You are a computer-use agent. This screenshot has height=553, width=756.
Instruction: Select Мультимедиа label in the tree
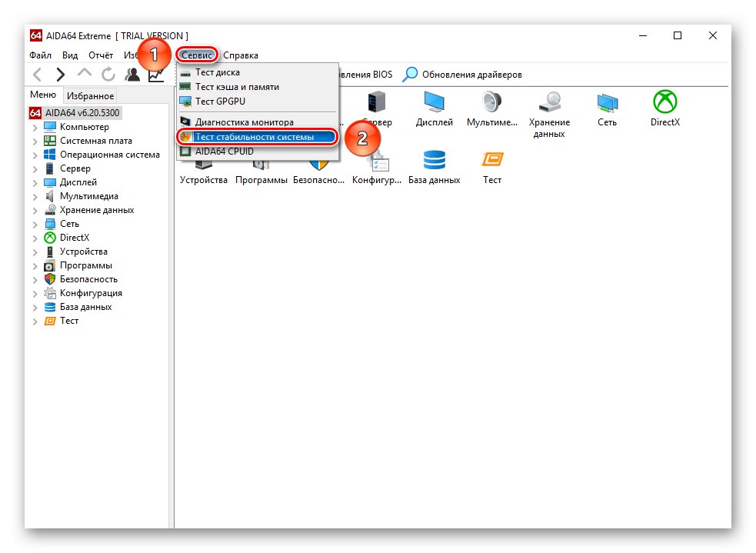point(88,196)
